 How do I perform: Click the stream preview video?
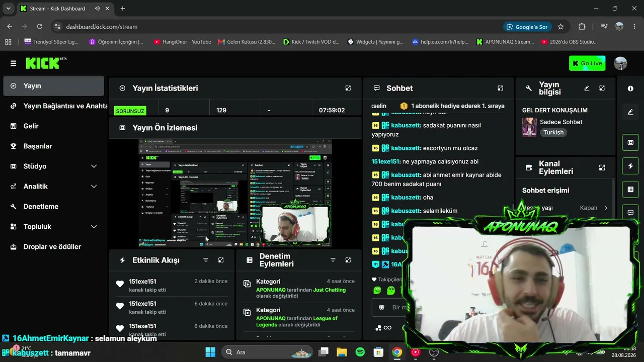(x=235, y=193)
